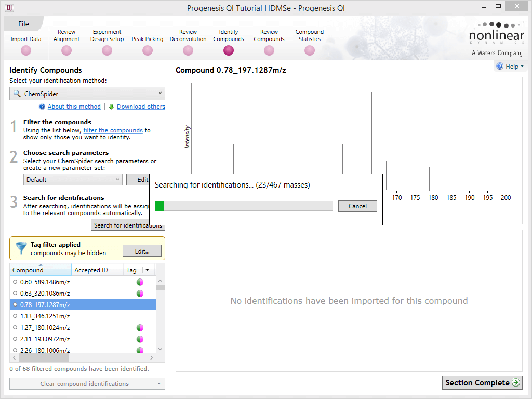Open the Help dropdown menu
Screen dimensions: 532x399
[x=510, y=66]
